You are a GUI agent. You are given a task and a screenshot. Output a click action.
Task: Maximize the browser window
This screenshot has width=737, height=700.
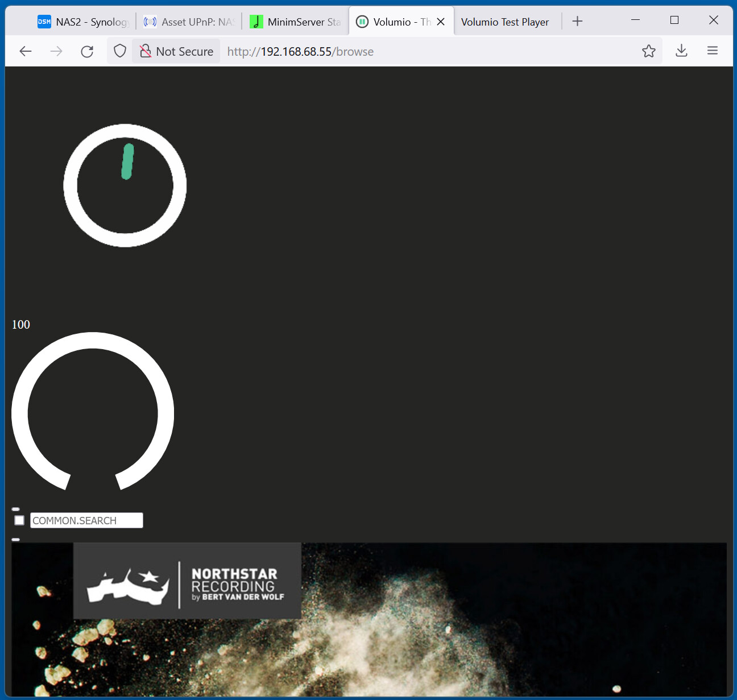[x=674, y=20]
